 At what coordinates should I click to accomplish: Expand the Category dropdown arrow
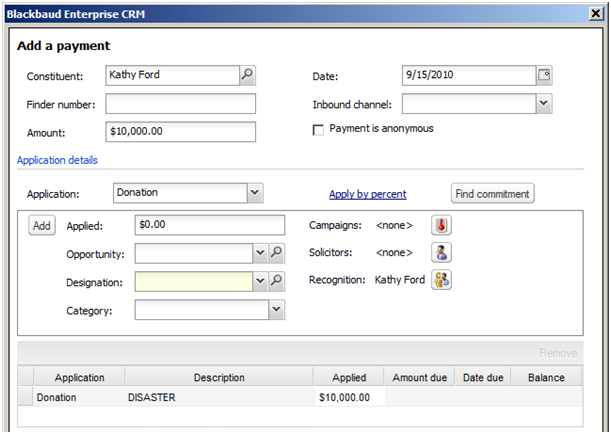coord(276,311)
